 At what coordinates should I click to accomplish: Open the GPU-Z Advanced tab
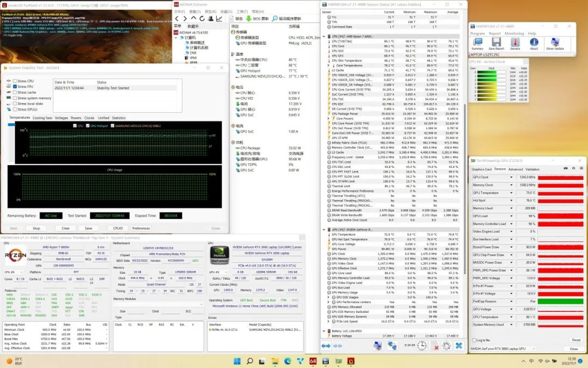click(515, 169)
